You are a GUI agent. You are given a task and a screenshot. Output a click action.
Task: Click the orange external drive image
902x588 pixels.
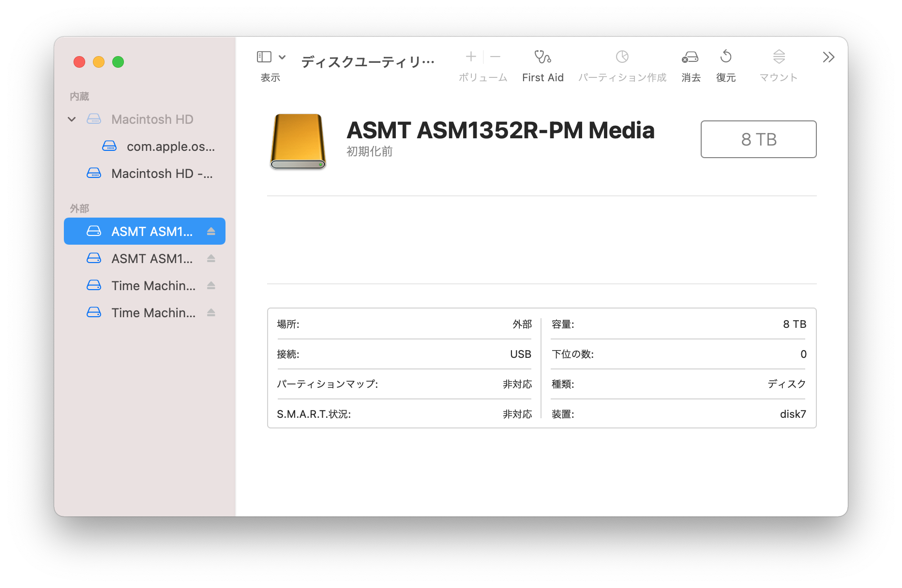(x=298, y=141)
